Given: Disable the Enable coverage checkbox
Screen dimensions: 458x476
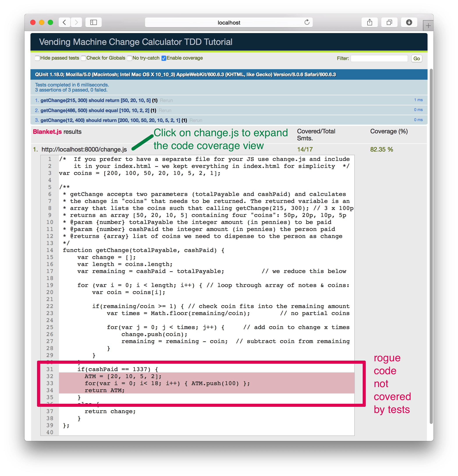Looking at the screenshot, I should [x=164, y=58].
